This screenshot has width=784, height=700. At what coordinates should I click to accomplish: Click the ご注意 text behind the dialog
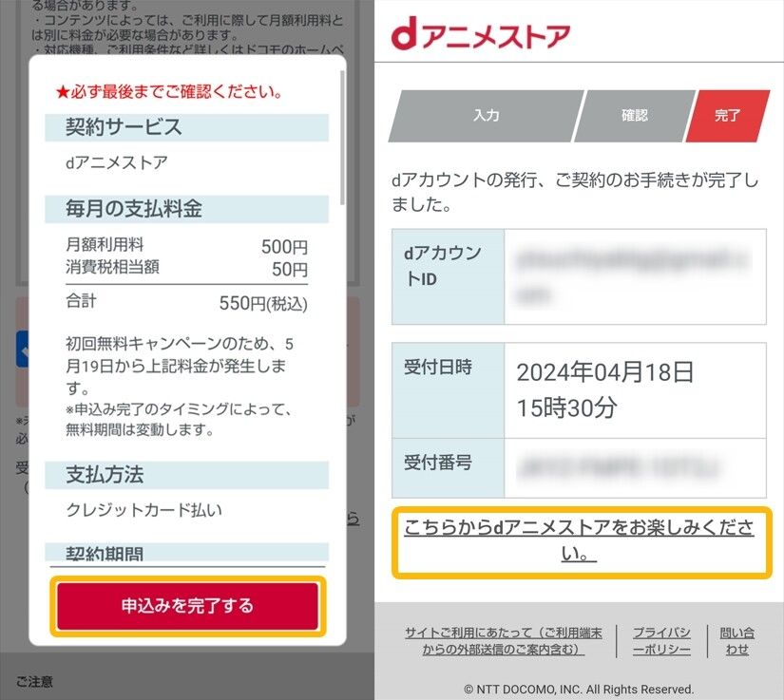34,682
